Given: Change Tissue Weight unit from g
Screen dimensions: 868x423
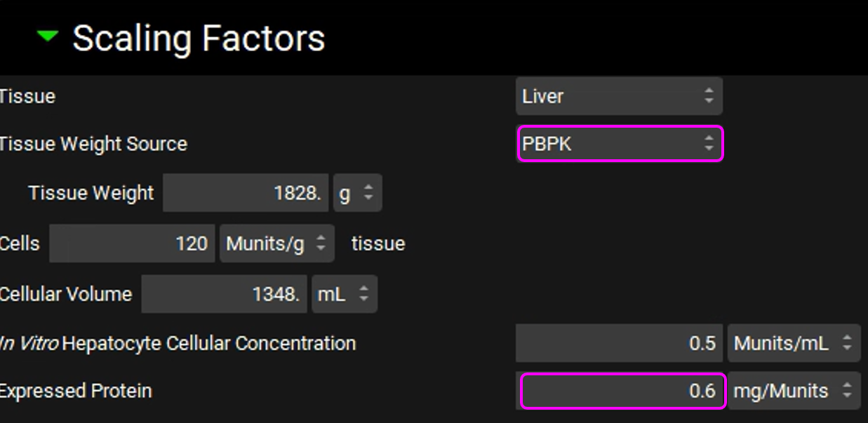Looking at the screenshot, I should tap(357, 194).
